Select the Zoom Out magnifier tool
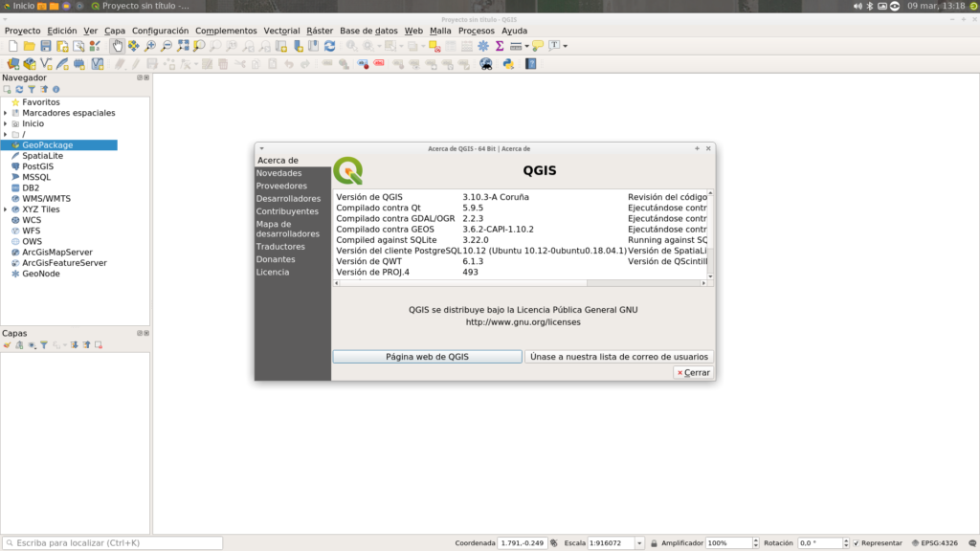Image resolution: width=980 pixels, height=551 pixels. [167, 46]
